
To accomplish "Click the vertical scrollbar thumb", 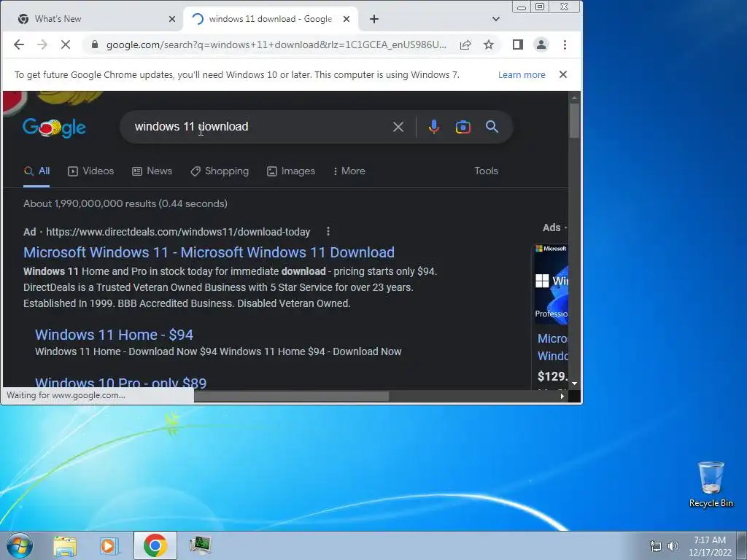I will [x=574, y=121].
